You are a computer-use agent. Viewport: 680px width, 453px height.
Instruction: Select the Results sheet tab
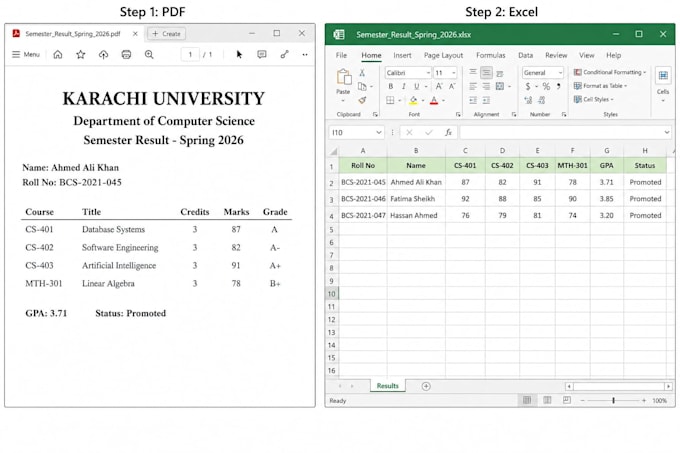[x=387, y=386]
